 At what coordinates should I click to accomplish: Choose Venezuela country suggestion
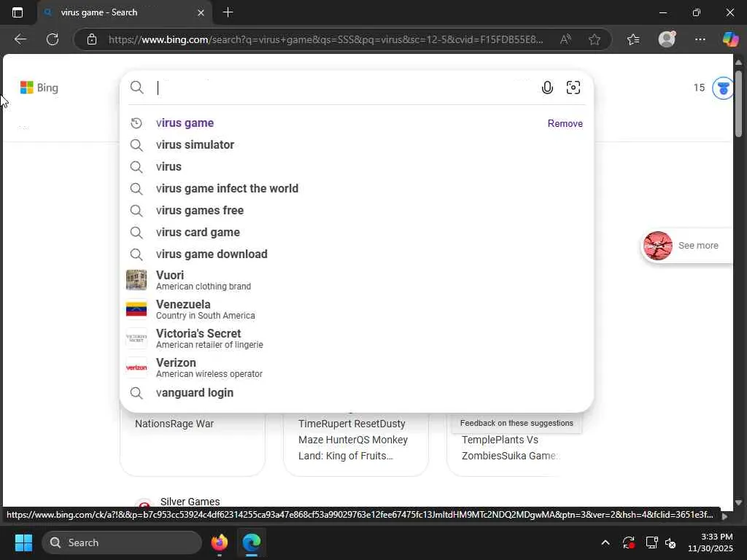pyautogui.click(x=356, y=309)
